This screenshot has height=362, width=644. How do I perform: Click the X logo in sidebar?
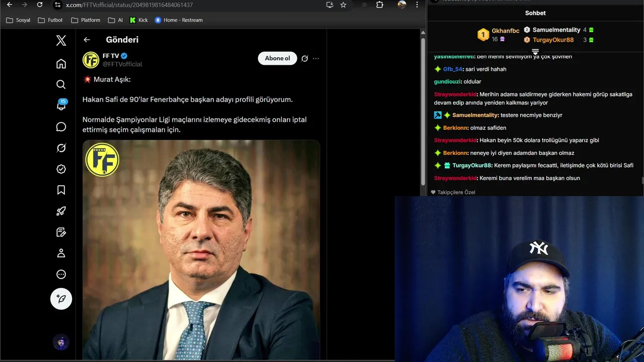coord(61,41)
